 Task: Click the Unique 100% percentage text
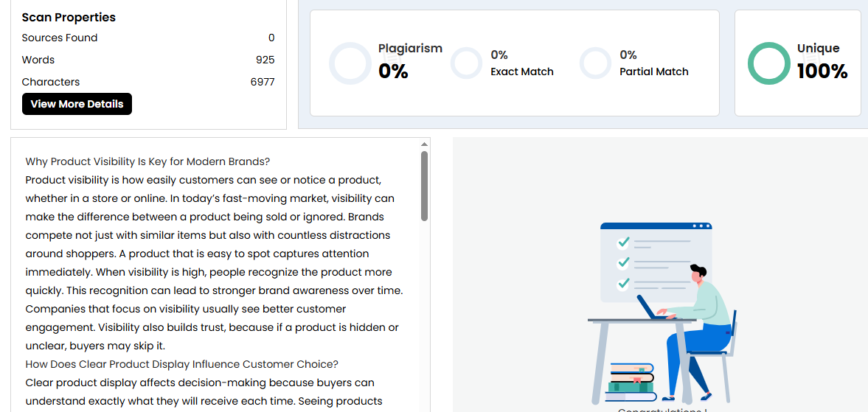point(822,71)
